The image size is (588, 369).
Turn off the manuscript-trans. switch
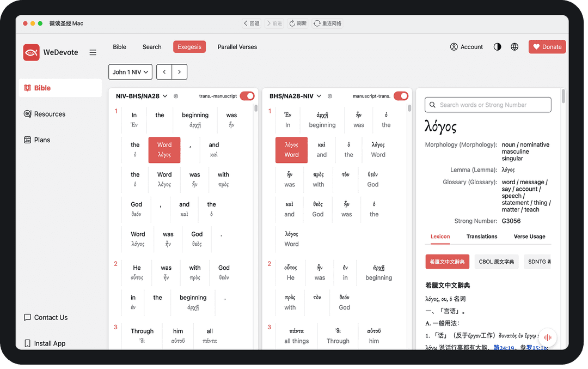400,96
